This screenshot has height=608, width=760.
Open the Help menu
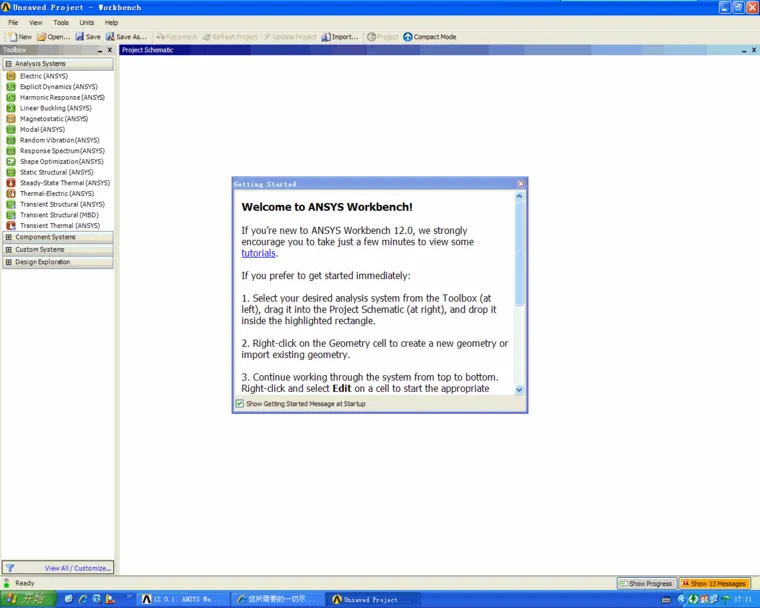point(111,22)
